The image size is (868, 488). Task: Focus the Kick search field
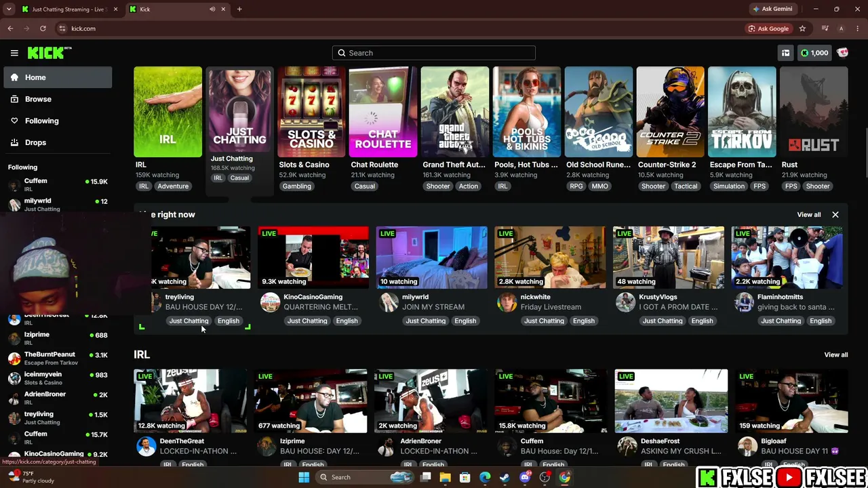point(434,53)
